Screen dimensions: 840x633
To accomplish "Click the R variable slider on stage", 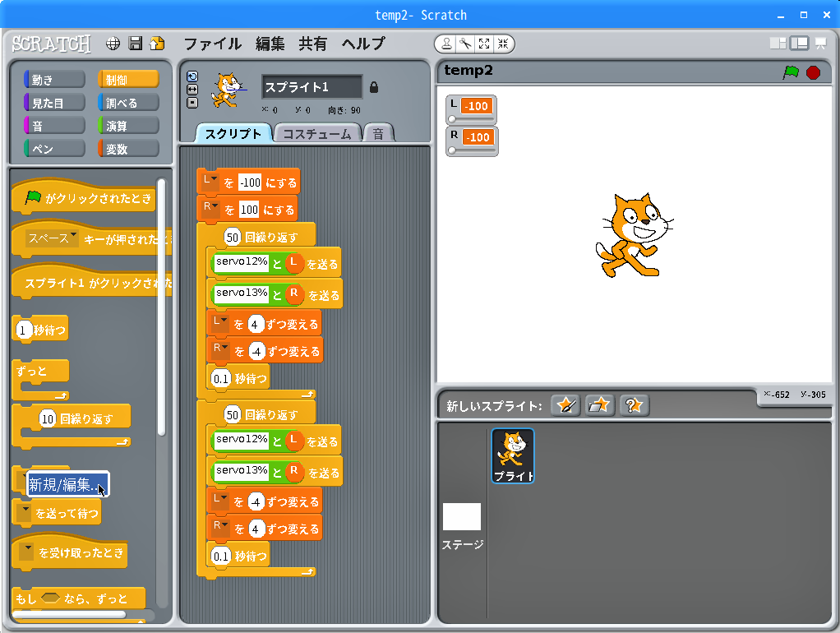I will (x=472, y=150).
